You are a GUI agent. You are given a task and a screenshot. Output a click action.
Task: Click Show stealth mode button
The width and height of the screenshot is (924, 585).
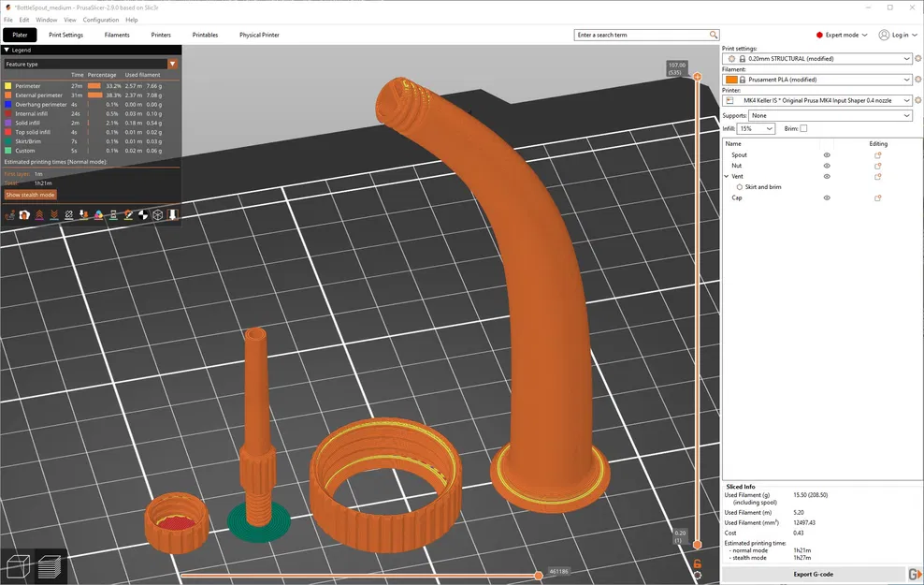(30, 195)
